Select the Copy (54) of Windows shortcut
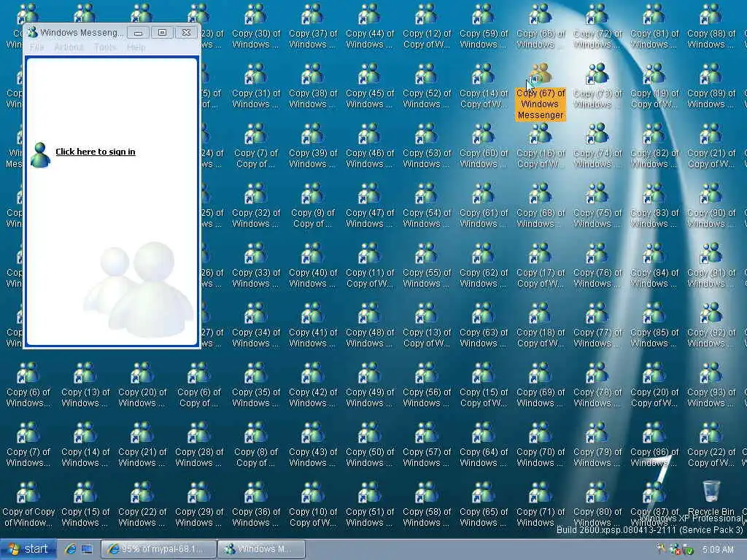 pyautogui.click(x=427, y=205)
